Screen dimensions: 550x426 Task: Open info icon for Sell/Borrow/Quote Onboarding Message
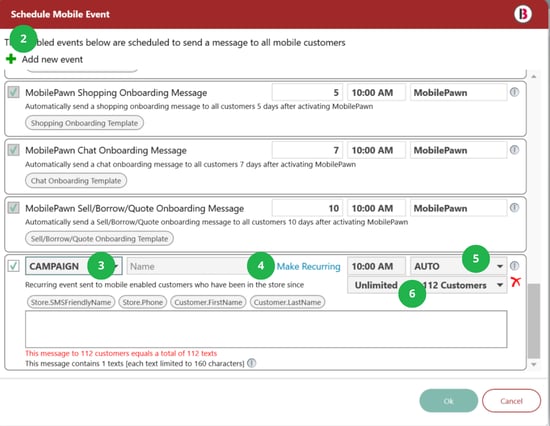[514, 208]
